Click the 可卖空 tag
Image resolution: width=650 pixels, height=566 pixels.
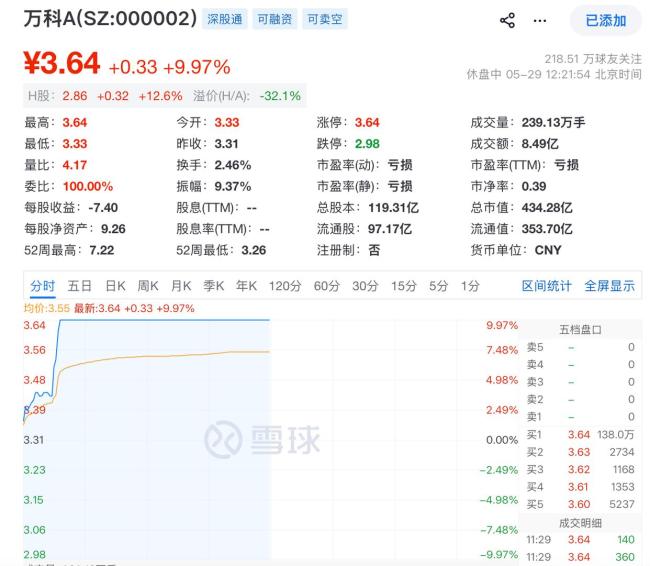coord(325,19)
